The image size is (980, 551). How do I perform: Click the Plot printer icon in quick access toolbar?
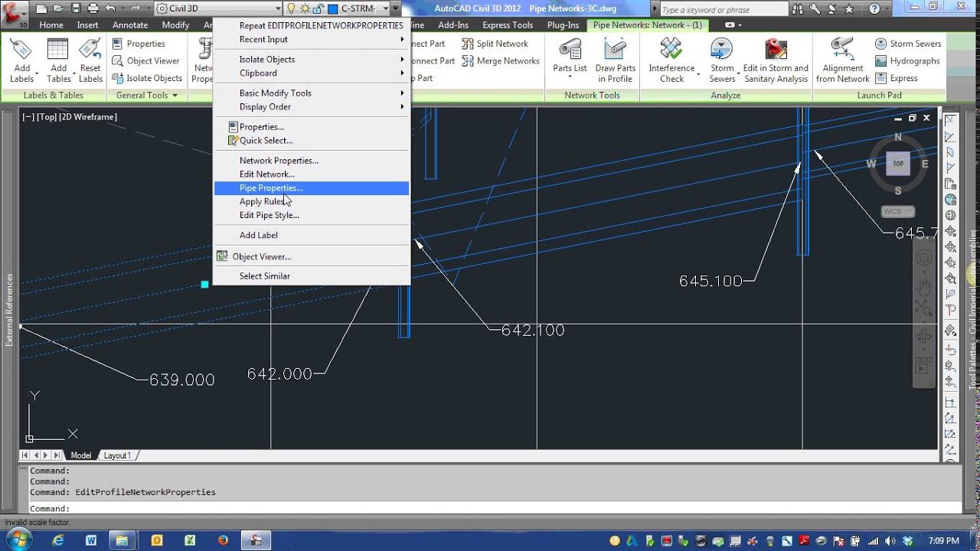[x=93, y=8]
